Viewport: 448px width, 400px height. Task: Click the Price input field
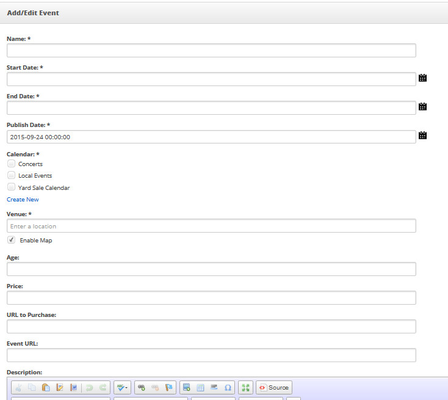(x=211, y=298)
